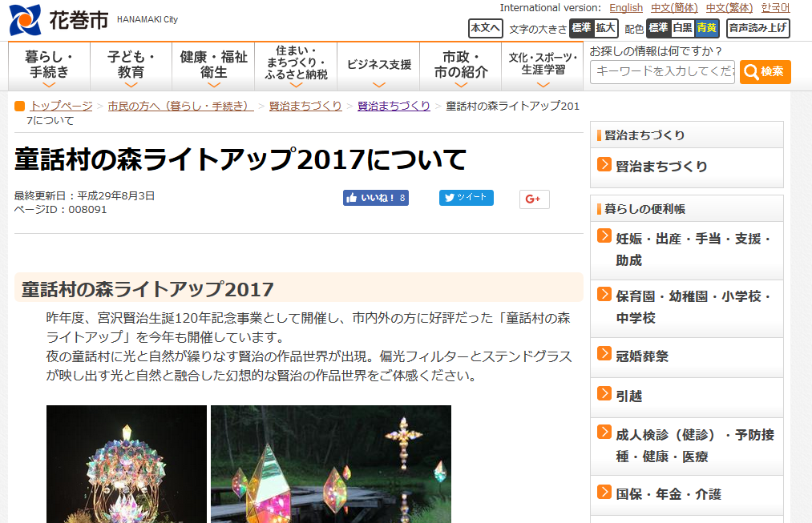Share via the Twitter ツイート button
Screen dimensions: 812x523
tap(466, 198)
